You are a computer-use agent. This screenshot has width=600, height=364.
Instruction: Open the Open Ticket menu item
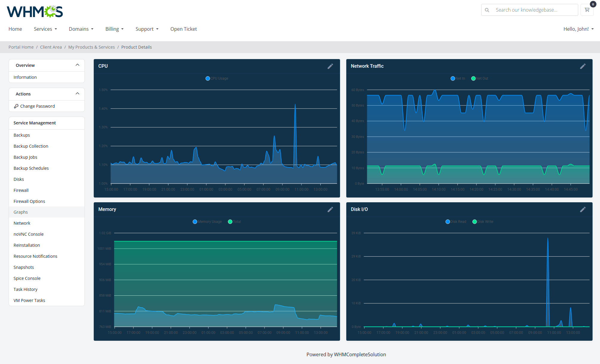point(184,29)
